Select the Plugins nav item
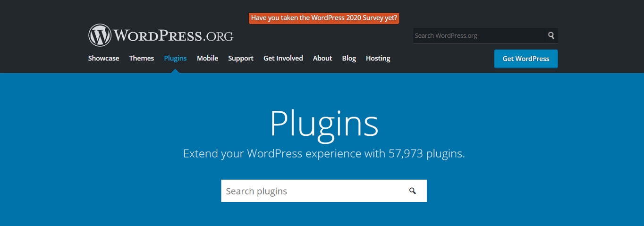The height and width of the screenshot is (226, 644). (x=175, y=59)
